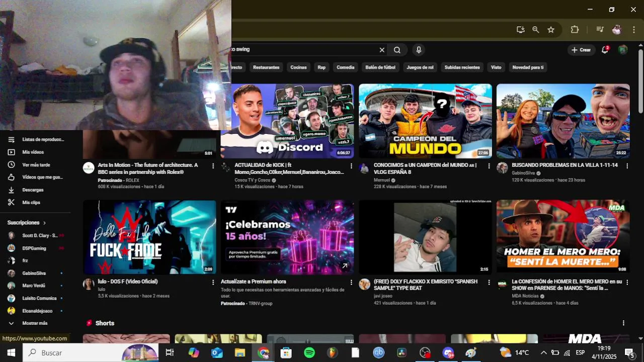
Task: Select the Subidas recientes chip
Action: [462, 67]
